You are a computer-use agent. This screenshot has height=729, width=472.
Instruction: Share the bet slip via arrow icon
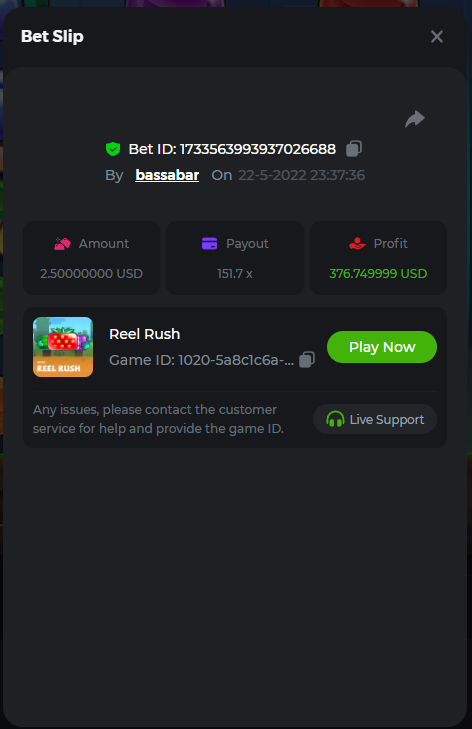coord(414,119)
